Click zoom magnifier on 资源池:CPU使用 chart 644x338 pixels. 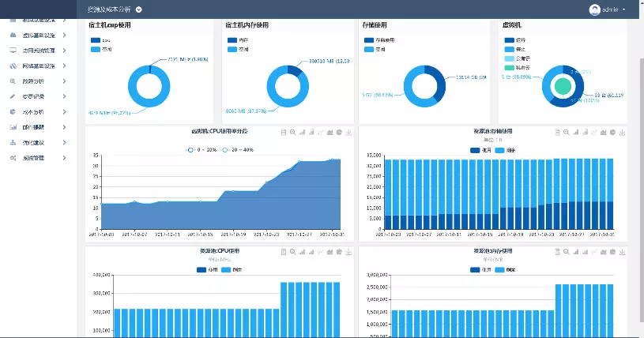(293, 252)
